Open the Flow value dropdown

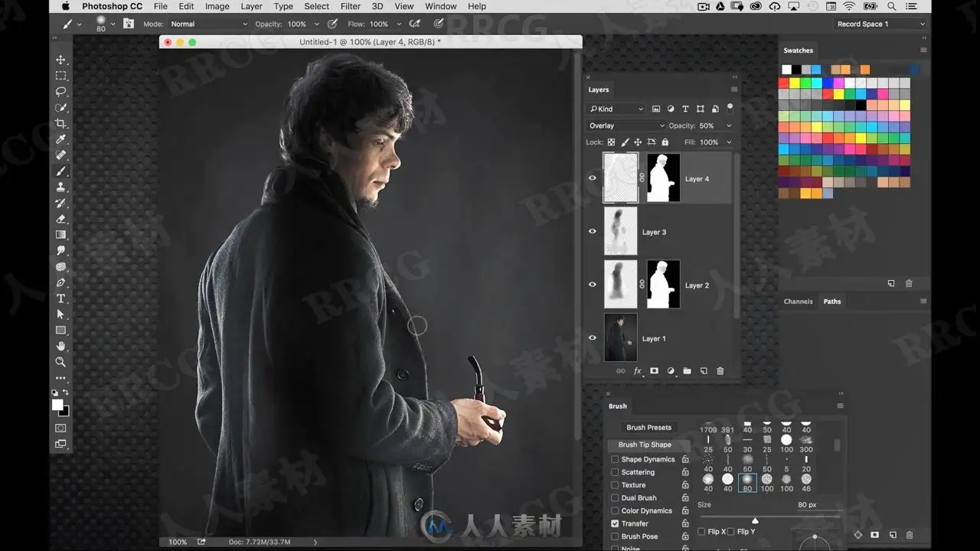click(398, 24)
